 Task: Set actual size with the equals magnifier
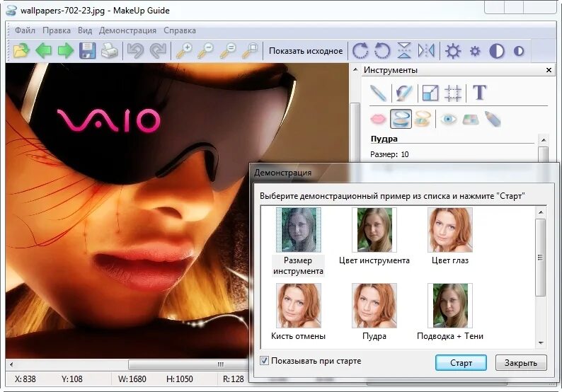click(x=228, y=51)
